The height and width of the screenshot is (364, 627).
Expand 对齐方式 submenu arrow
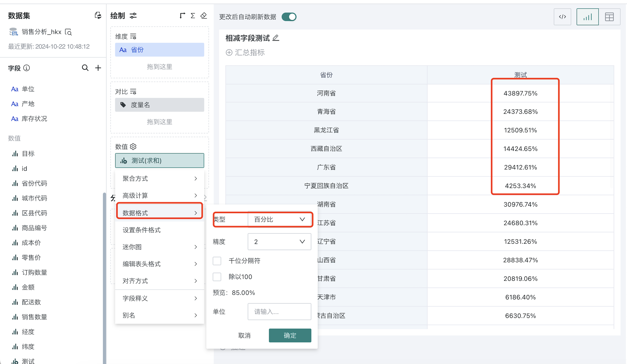[196, 281]
